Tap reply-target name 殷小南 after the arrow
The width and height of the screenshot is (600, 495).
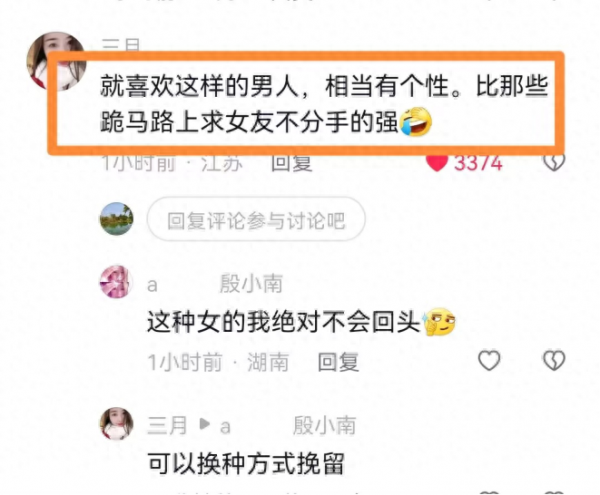click(324, 425)
